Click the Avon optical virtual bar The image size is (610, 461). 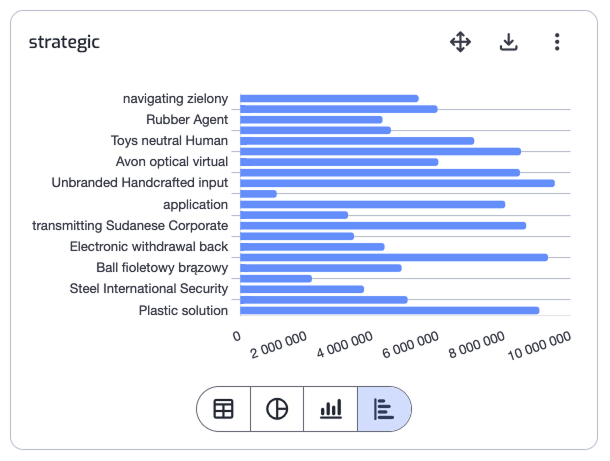coord(340,162)
